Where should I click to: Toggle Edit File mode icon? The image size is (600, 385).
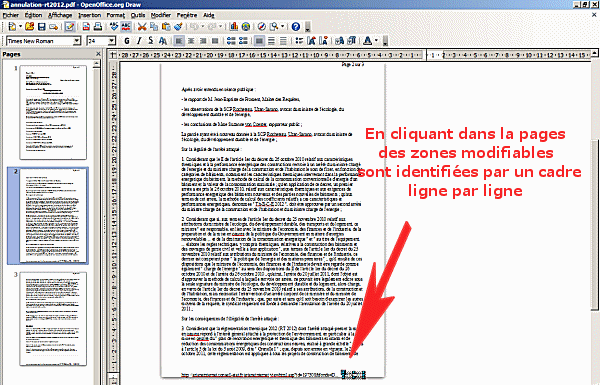coord(70,26)
